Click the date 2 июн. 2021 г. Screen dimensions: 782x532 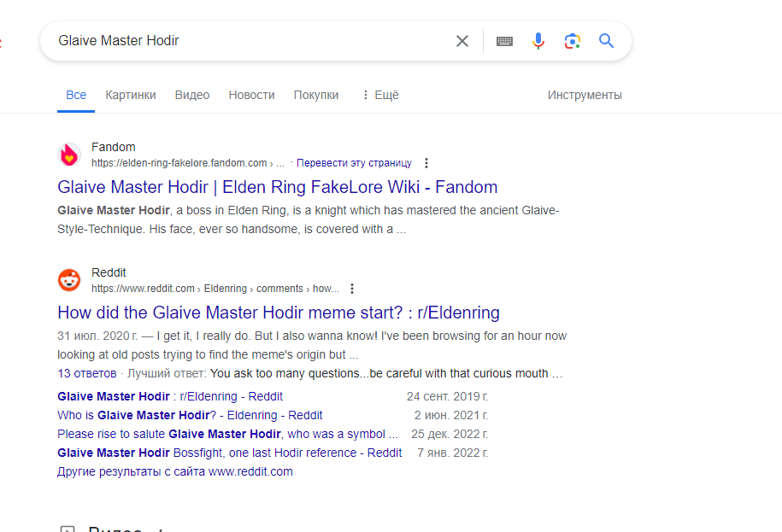[x=451, y=415]
